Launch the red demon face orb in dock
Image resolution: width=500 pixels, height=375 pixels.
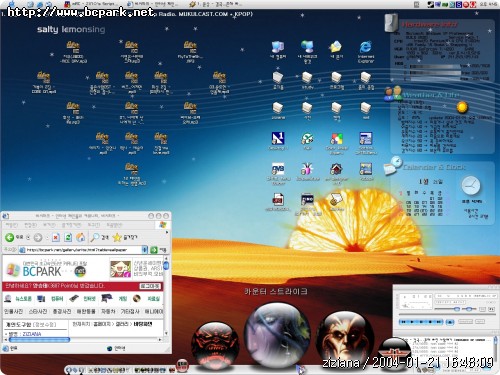(x=215, y=345)
